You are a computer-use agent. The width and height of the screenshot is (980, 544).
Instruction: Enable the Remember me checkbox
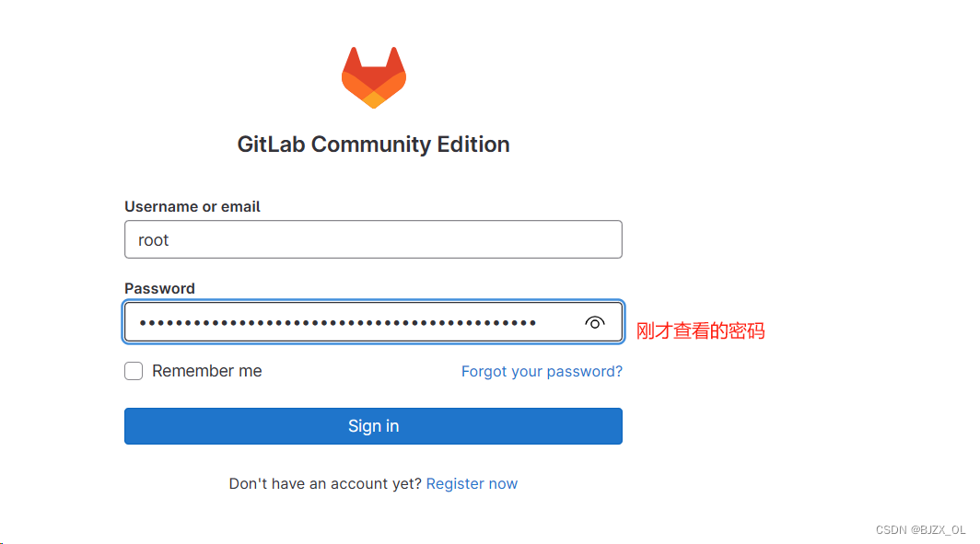tap(134, 371)
